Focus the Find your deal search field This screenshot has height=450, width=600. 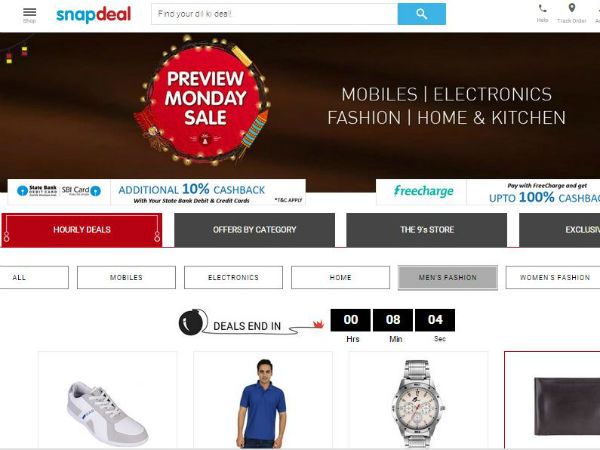pyautogui.click(x=274, y=14)
